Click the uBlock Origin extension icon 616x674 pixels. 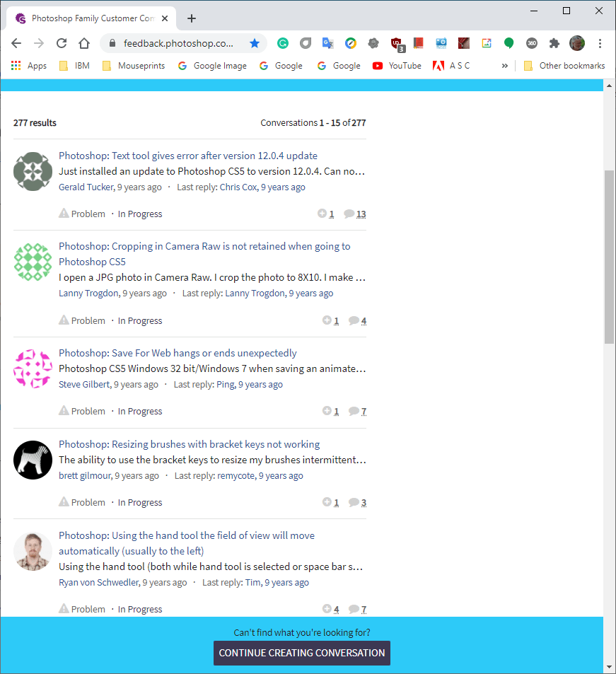tap(396, 44)
